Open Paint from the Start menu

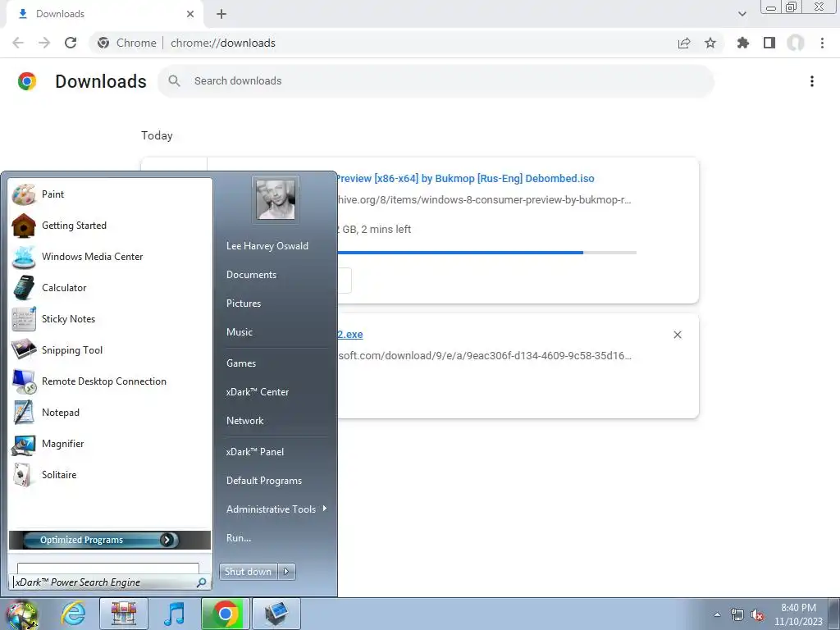coord(52,194)
